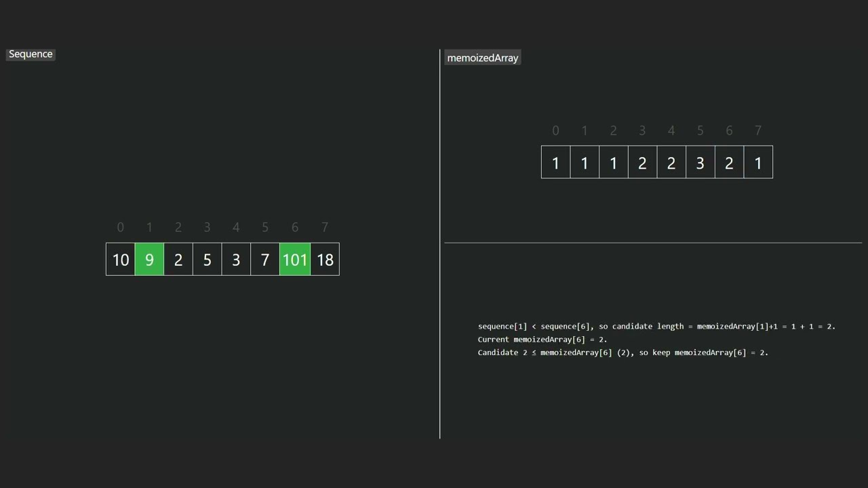Select the memoizedArray cell containing 3

point(701,163)
